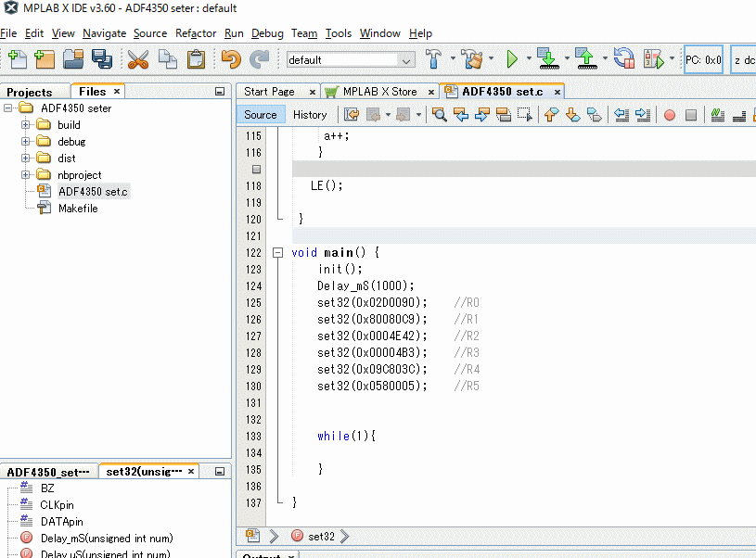Select Makefile in the Files tree
The height and width of the screenshot is (558, 756).
point(78,209)
